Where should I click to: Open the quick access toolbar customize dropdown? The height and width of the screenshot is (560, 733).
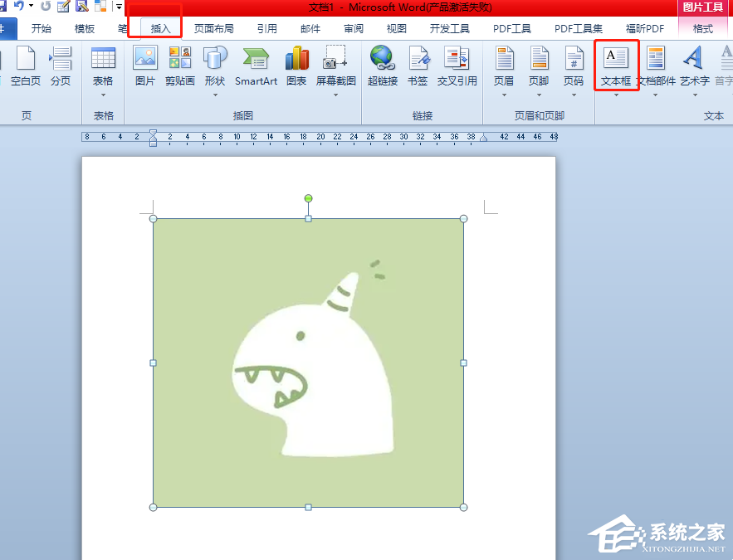119,7
